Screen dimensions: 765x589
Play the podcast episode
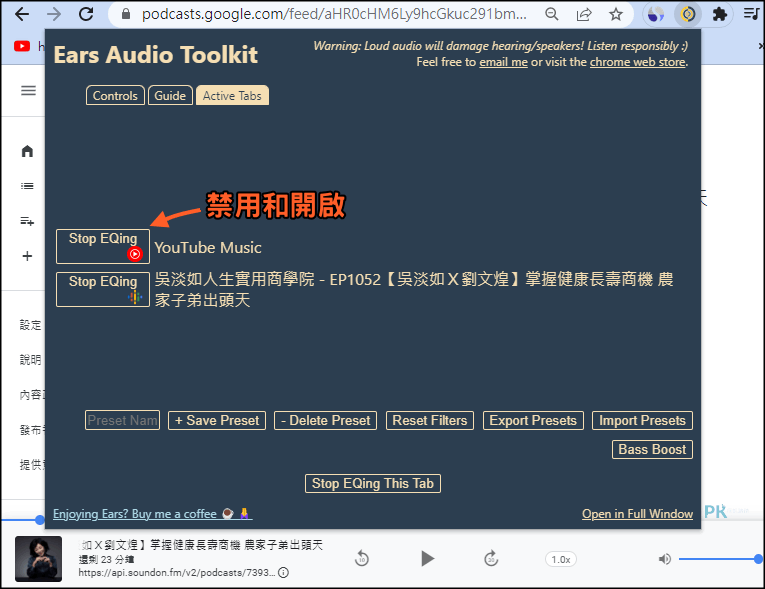[427, 558]
